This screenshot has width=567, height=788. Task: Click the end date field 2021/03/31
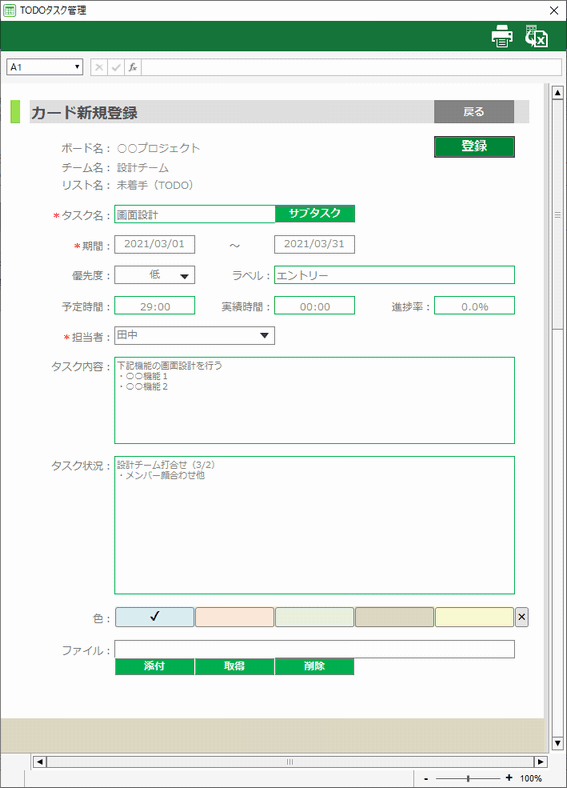coord(314,244)
